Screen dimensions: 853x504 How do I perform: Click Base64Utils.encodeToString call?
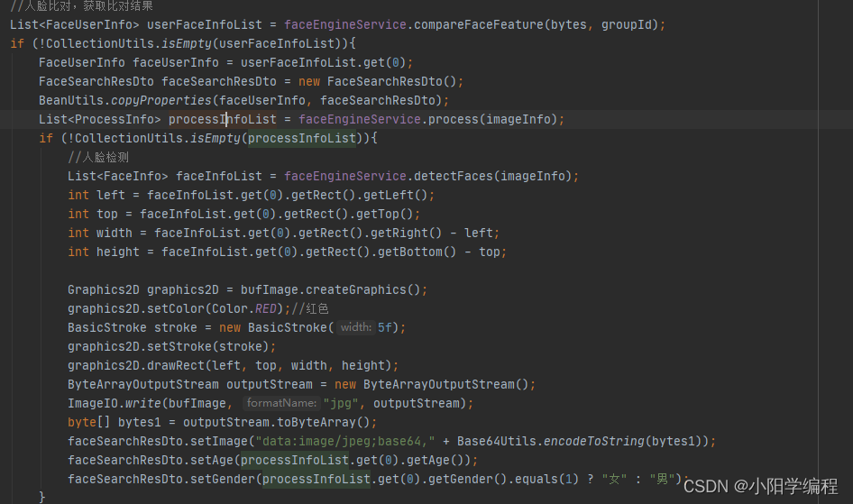[x=551, y=441]
